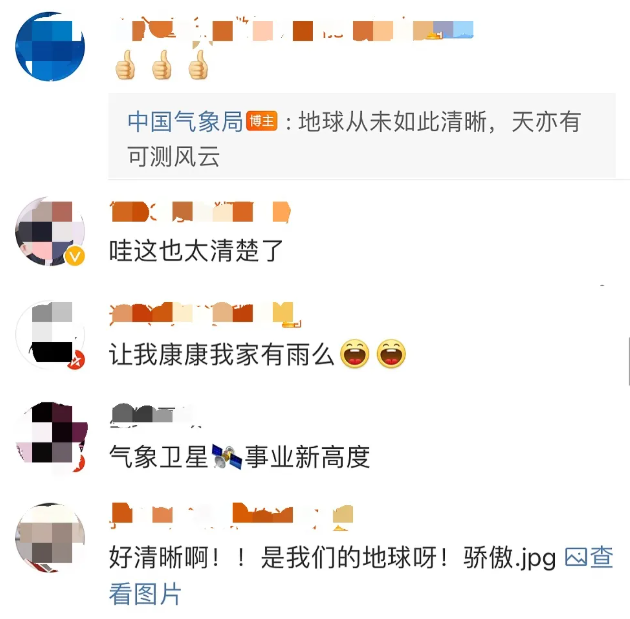
Task: Click the third thumbs-up emoji
Action: coord(198,65)
